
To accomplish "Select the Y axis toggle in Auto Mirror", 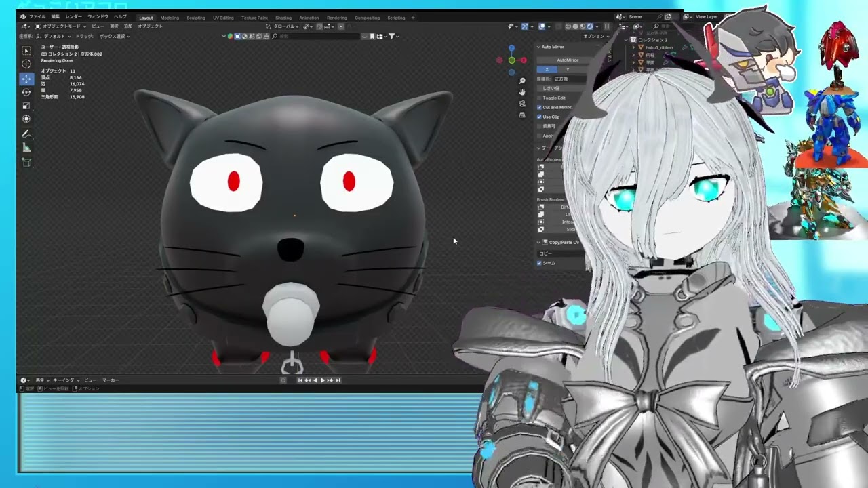I will [568, 69].
